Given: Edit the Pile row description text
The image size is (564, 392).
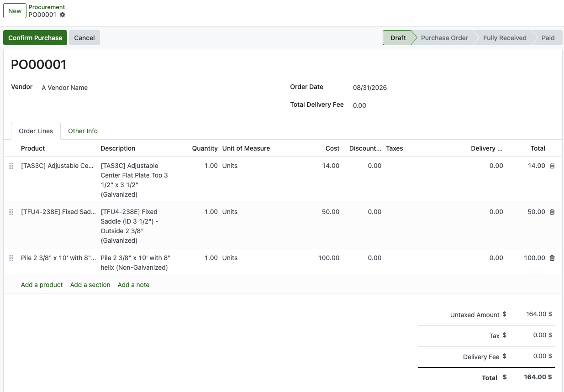Looking at the screenshot, I should (136, 263).
